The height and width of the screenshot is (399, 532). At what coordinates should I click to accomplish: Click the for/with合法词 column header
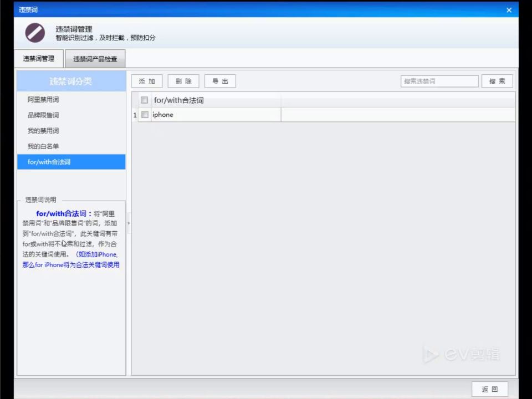click(216, 100)
